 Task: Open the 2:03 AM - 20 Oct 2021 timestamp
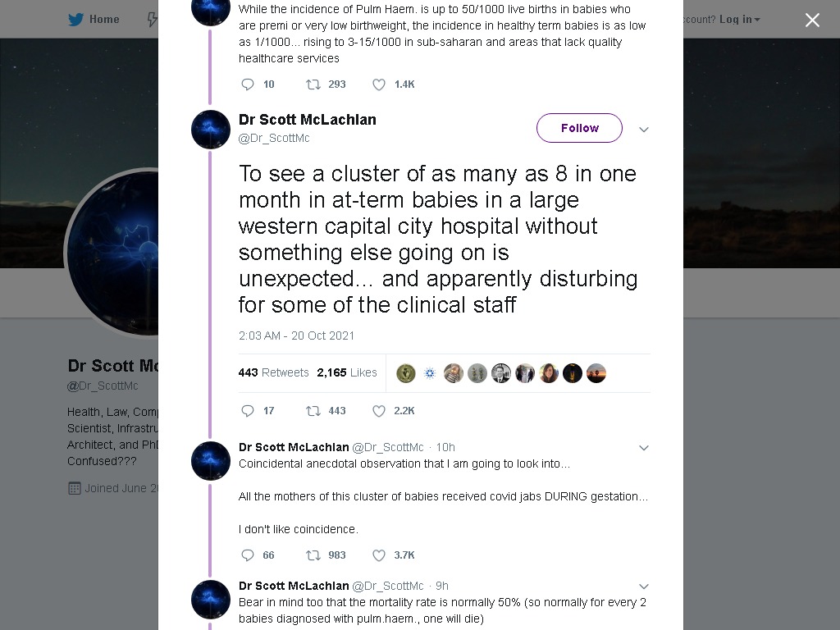(296, 336)
